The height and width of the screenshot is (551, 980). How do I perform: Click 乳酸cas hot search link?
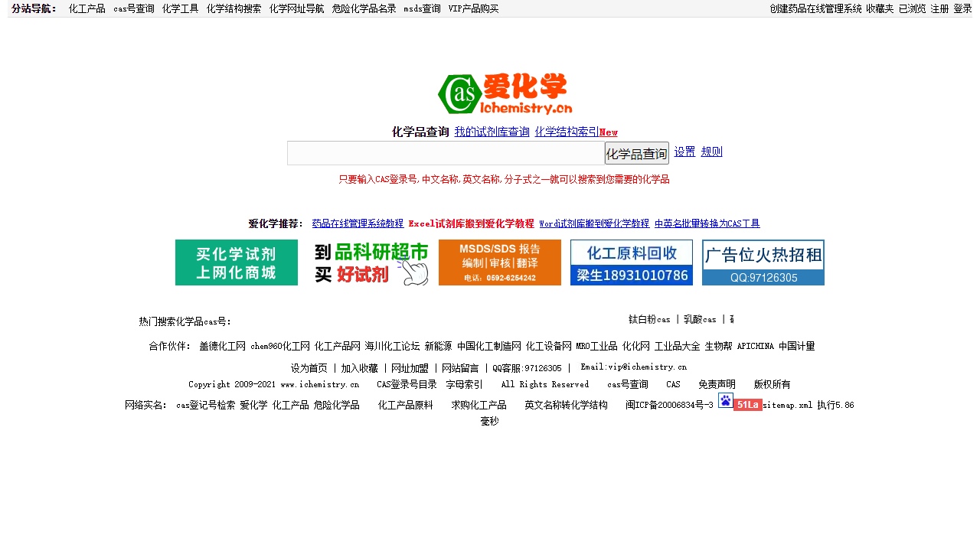[x=700, y=319]
